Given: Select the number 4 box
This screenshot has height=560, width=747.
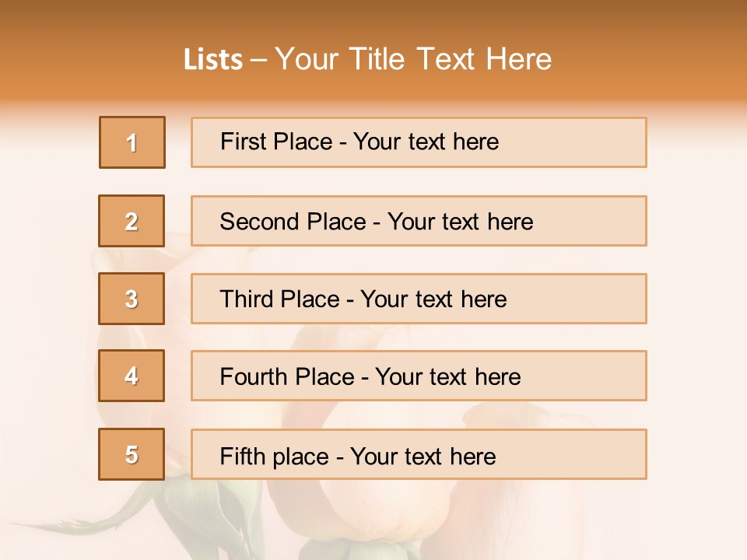Looking at the screenshot, I should tap(132, 376).
